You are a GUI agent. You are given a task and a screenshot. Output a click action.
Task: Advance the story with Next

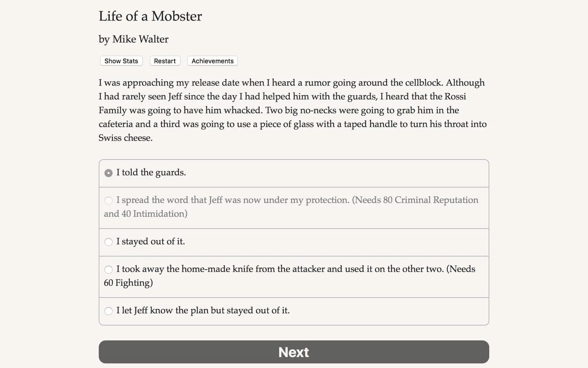pos(293,352)
